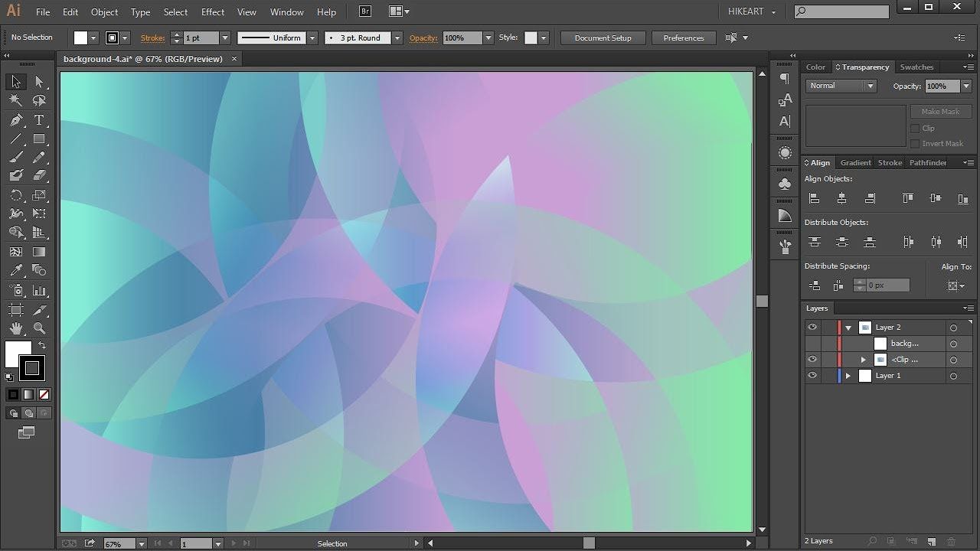The image size is (980, 551).
Task: Open the Brushes panel icon
Action: (x=785, y=246)
